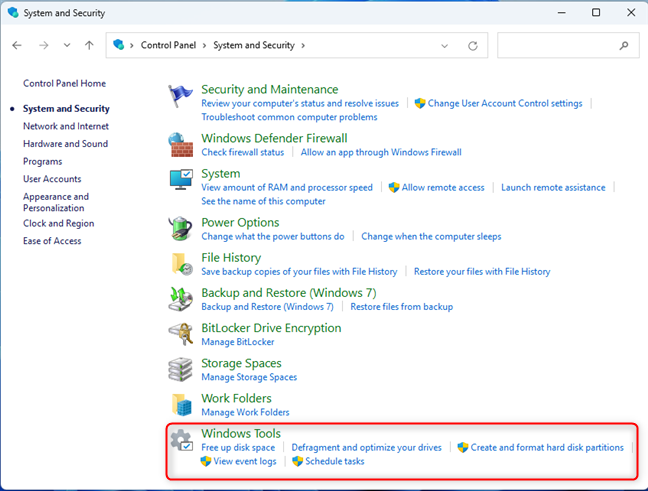Click Defragment and optimize your drives link
This screenshot has width=648, height=491.
(x=366, y=448)
